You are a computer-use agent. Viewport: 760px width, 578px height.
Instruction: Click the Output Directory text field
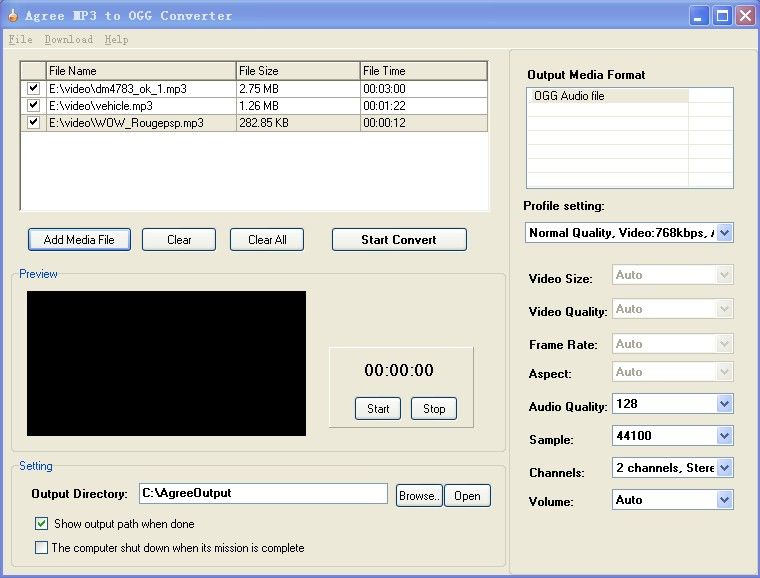tap(263, 493)
